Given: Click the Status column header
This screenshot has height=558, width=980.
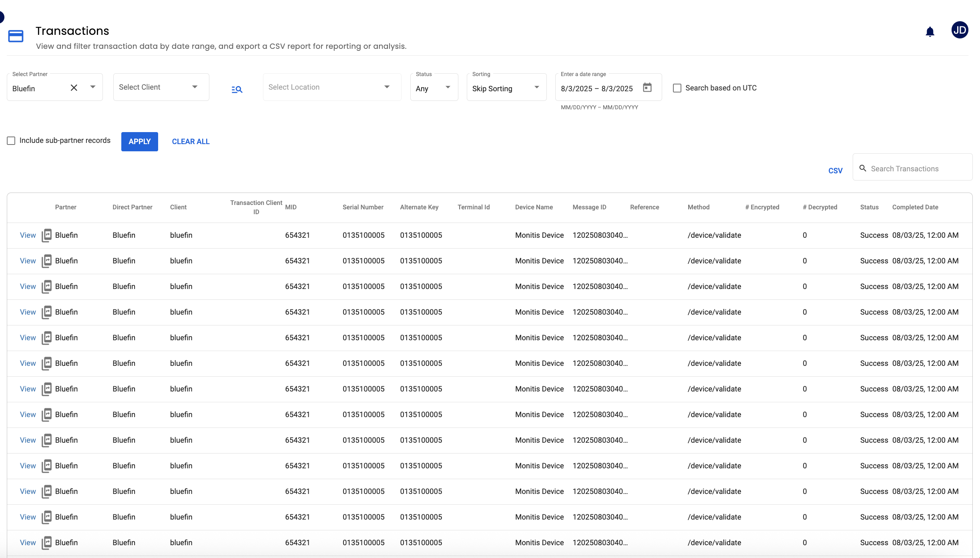Looking at the screenshot, I should [870, 207].
